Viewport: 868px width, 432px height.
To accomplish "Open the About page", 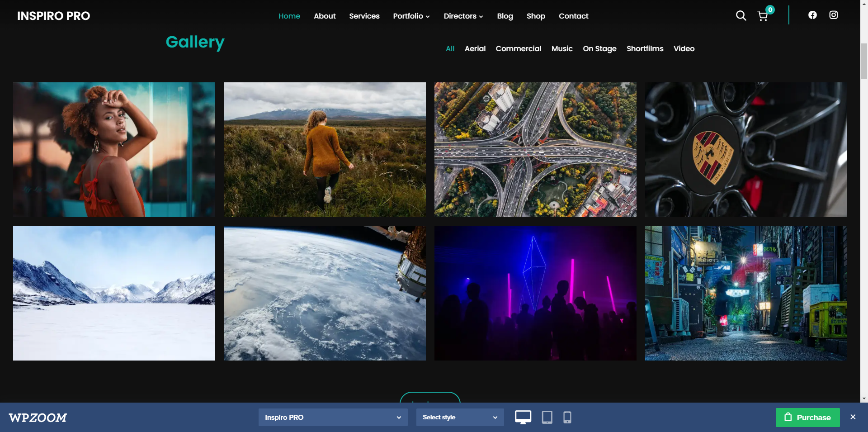I will (325, 16).
